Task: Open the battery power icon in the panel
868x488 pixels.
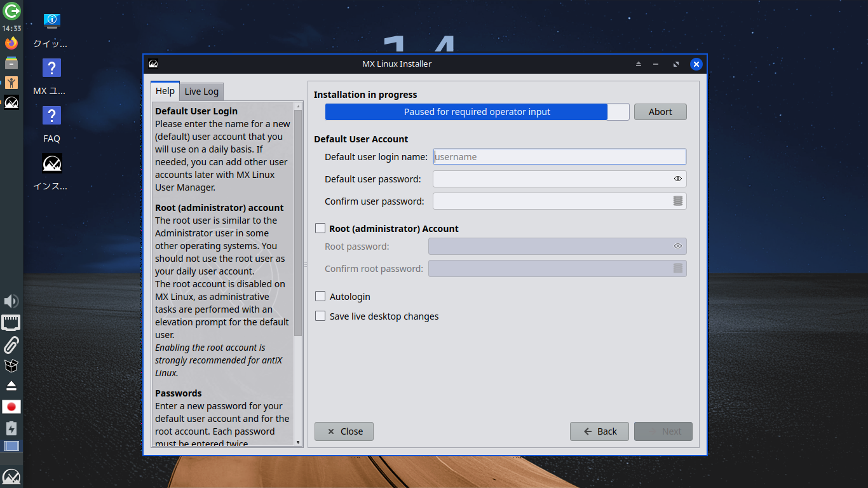Action: click(x=11, y=428)
